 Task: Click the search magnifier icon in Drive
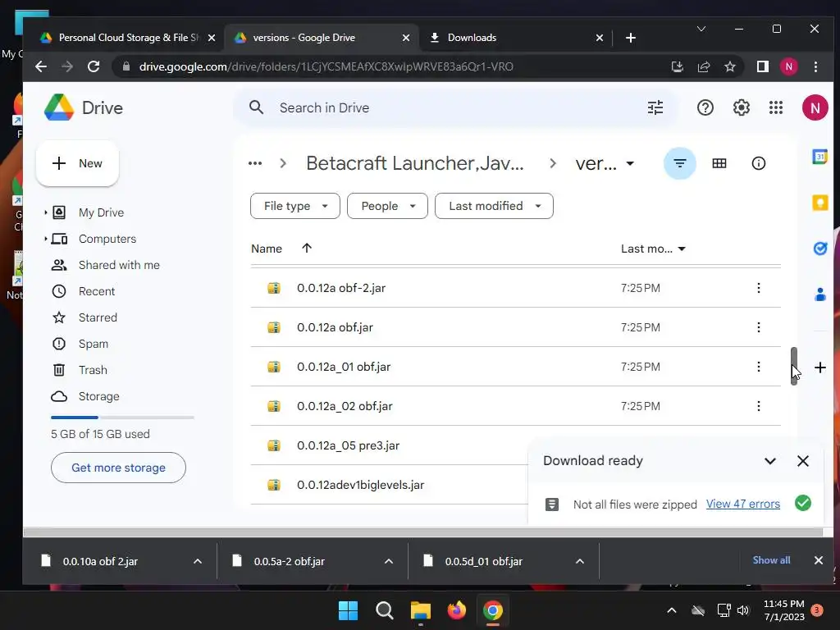click(256, 107)
